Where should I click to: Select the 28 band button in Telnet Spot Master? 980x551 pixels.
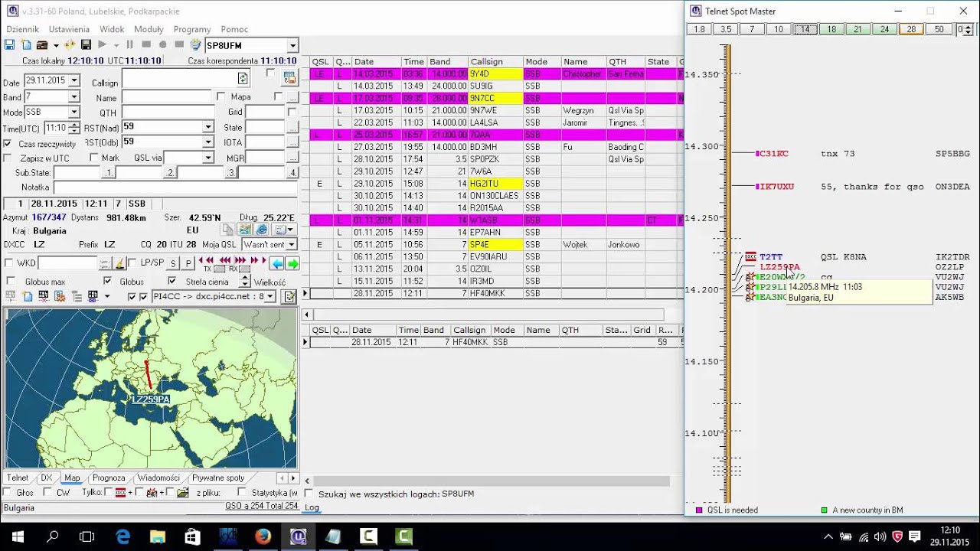point(911,29)
